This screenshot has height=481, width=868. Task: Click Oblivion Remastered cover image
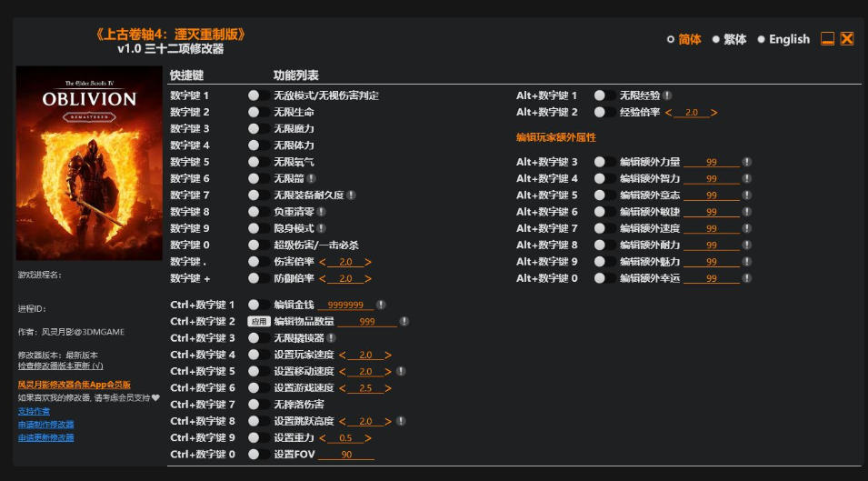pyautogui.click(x=89, y=164)
